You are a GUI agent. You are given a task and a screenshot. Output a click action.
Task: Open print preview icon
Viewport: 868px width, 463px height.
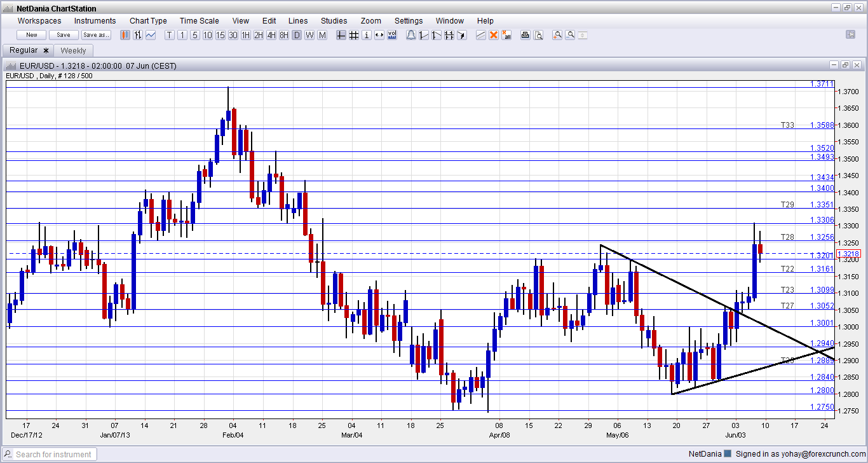click(x=538, y=35)
